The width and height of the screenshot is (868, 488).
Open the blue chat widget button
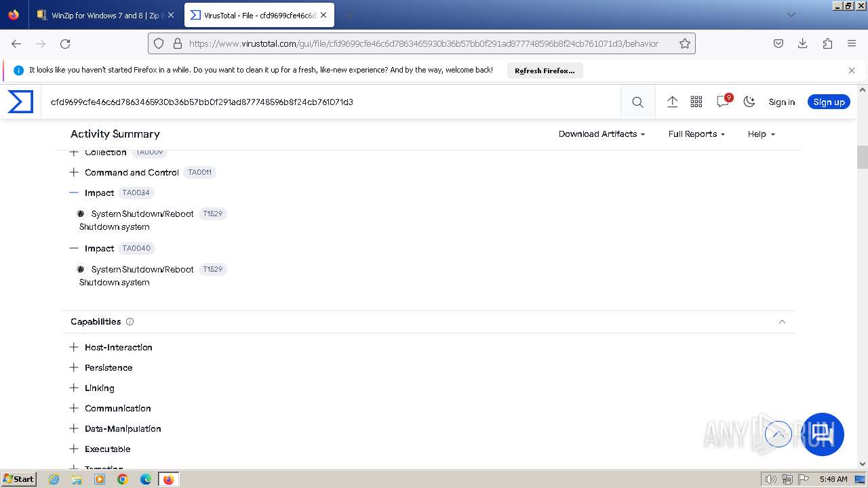point(823,434)
